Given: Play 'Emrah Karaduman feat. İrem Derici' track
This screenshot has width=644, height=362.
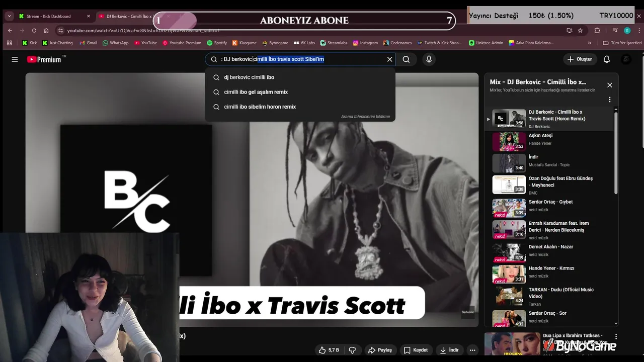Looking at the screenshot, I should point(548,229).
